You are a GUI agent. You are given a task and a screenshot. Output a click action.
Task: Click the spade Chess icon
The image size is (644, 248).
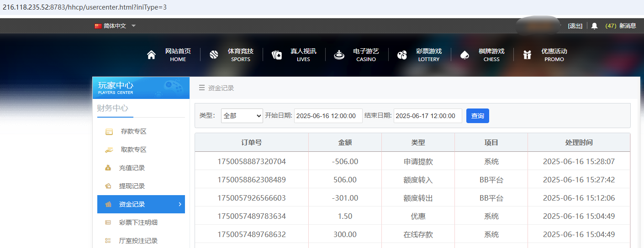coord(465,55)
